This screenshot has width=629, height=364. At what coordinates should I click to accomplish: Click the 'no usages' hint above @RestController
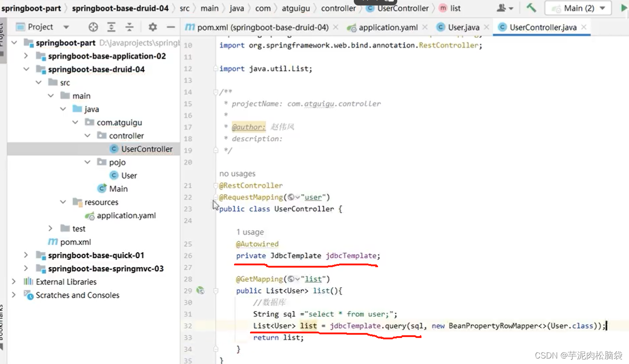point(237,174)
